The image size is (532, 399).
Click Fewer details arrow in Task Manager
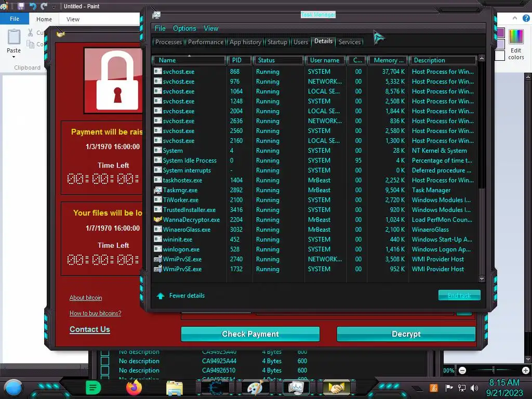point(161,296)
